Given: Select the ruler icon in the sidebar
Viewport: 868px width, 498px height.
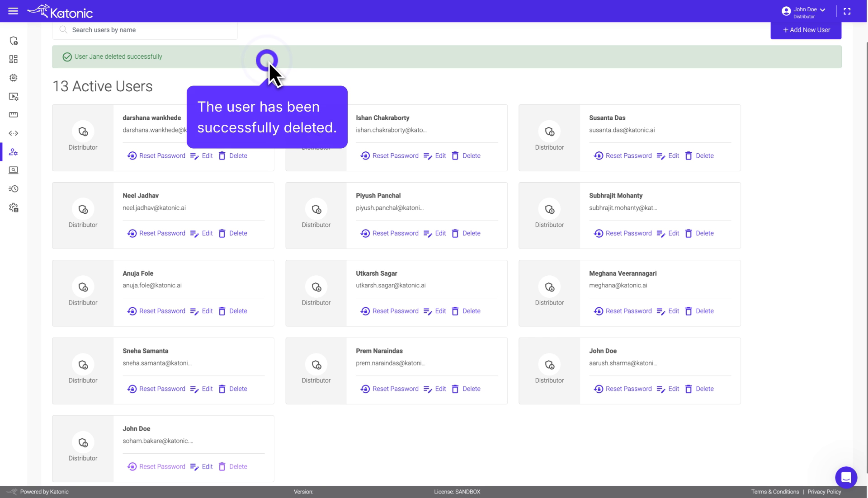Looking at the screenshot, I should tap(14, 115).
